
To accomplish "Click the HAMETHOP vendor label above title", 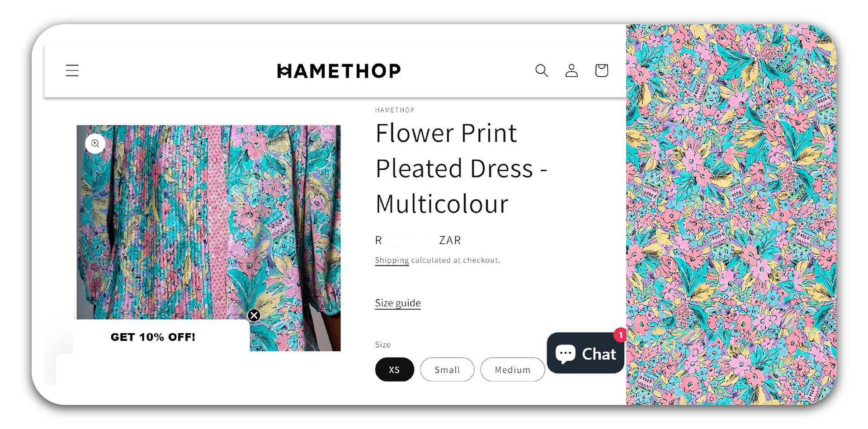I will [395, 110].
